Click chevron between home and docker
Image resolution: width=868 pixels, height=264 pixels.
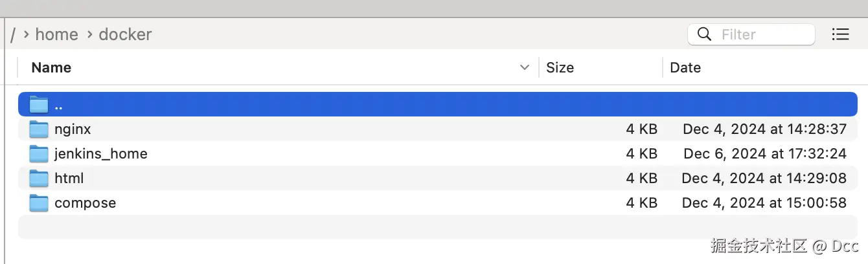[x=88, y=34]
